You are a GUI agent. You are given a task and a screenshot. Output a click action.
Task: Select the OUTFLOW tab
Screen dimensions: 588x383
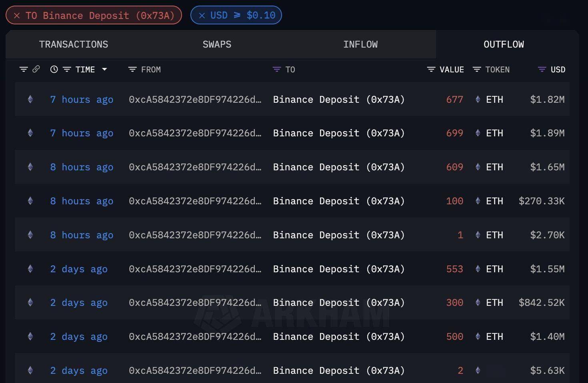504,44
